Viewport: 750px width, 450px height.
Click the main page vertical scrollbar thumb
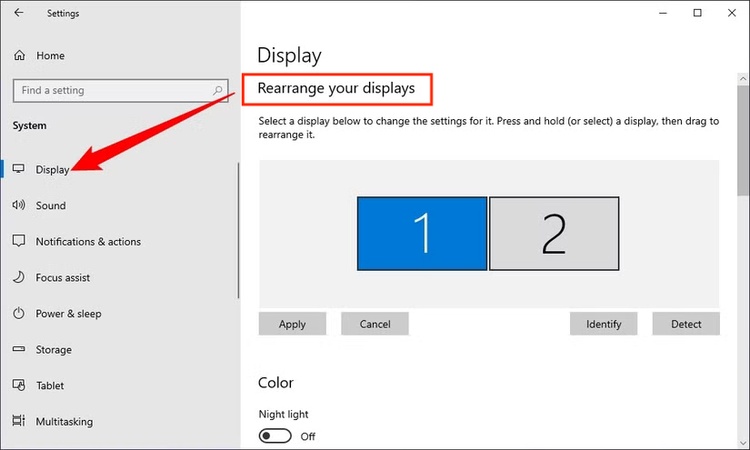click(x=743, y=140)
